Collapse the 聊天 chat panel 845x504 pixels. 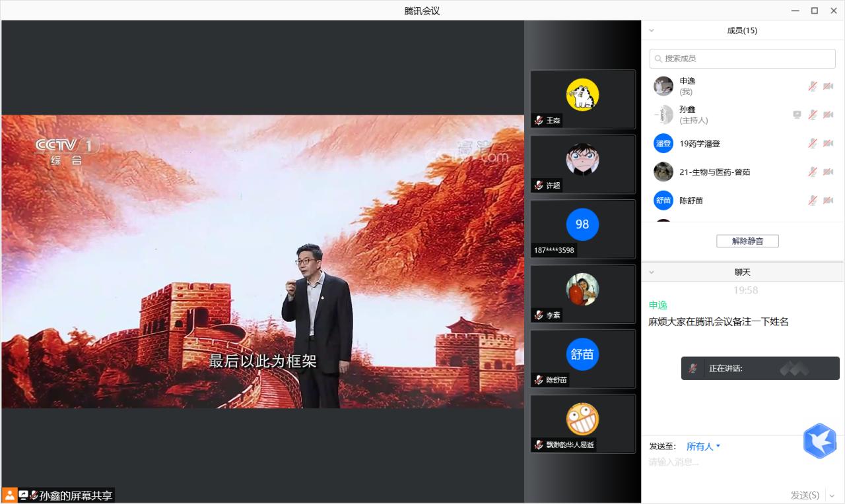(651, 272)
